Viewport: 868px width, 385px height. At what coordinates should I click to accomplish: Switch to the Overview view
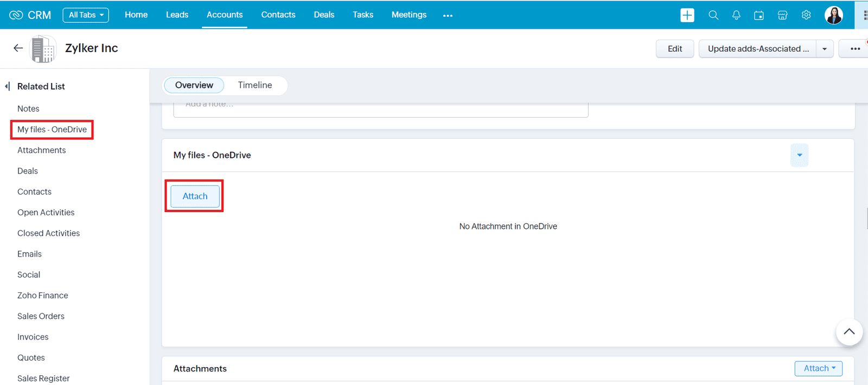[x=194, y=85]
